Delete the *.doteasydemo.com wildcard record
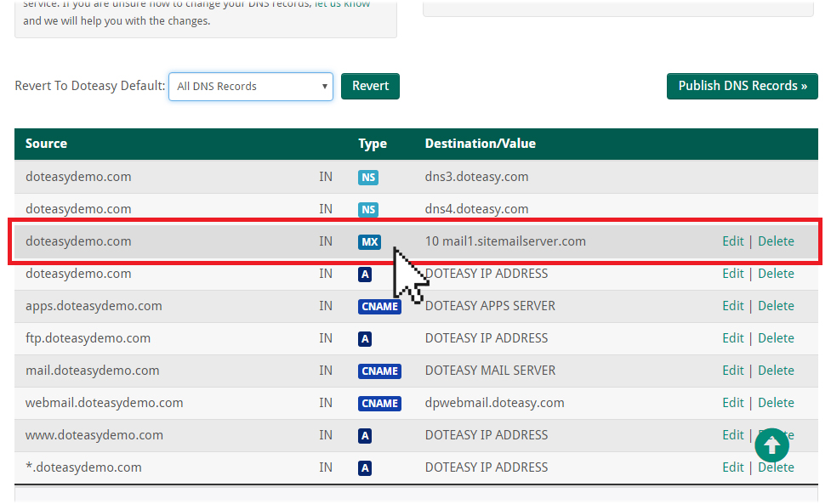831x504 pixels. tap(776, 468)
